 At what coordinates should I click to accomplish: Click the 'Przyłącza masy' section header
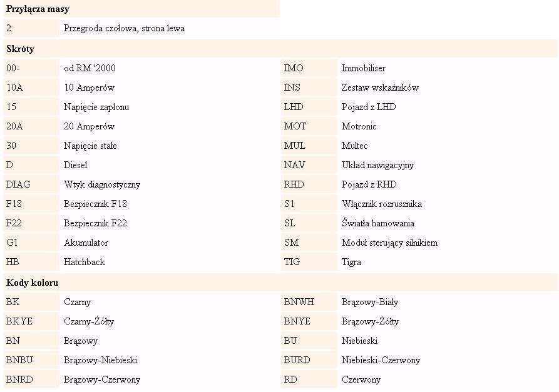pos(38,9)
